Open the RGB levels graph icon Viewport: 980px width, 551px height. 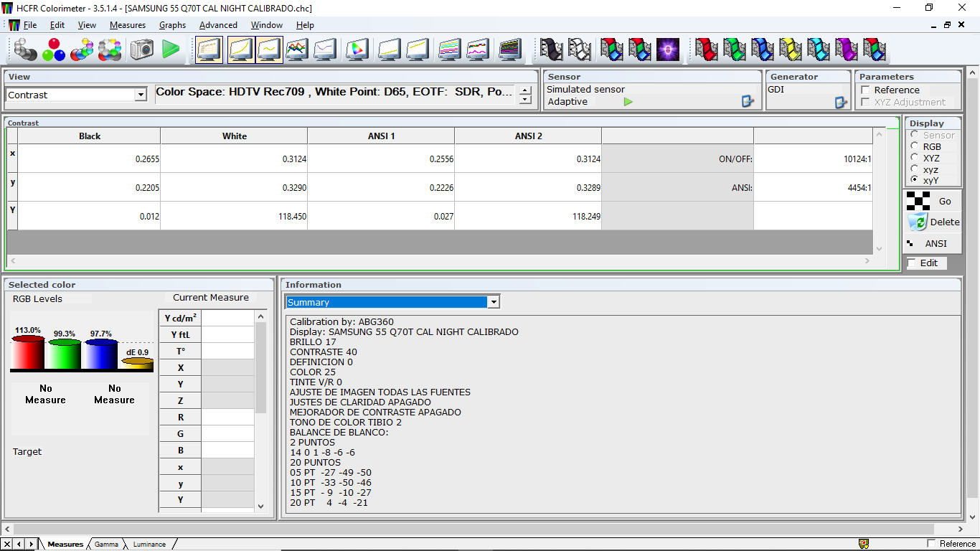pos(296,50)
